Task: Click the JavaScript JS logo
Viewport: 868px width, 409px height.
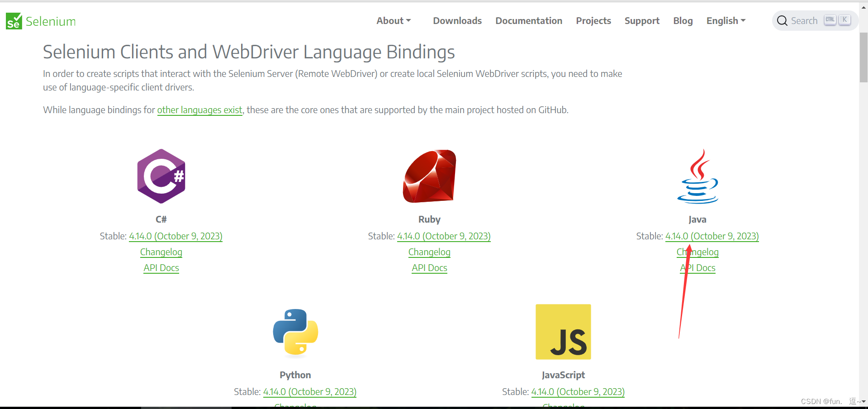Action: (x=563, y=332)
